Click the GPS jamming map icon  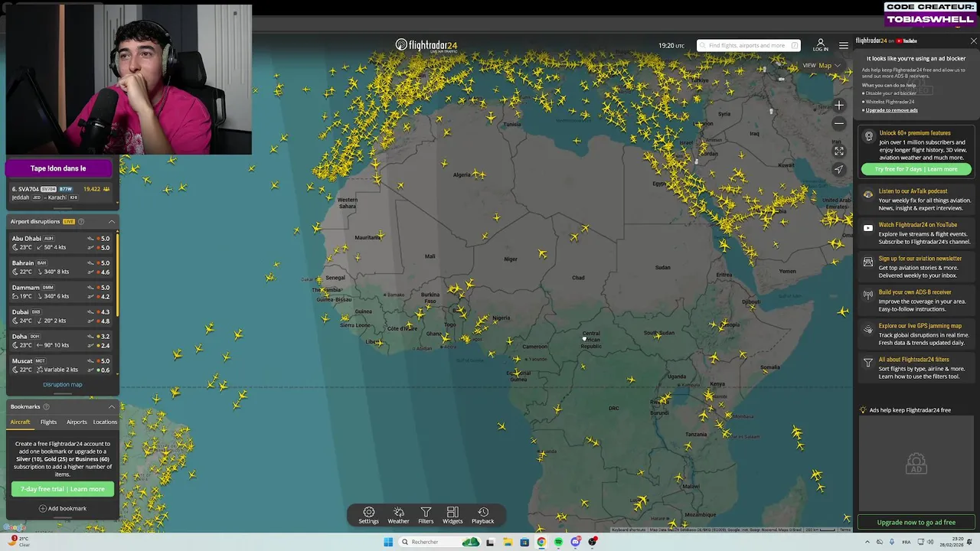pos(868,329)
